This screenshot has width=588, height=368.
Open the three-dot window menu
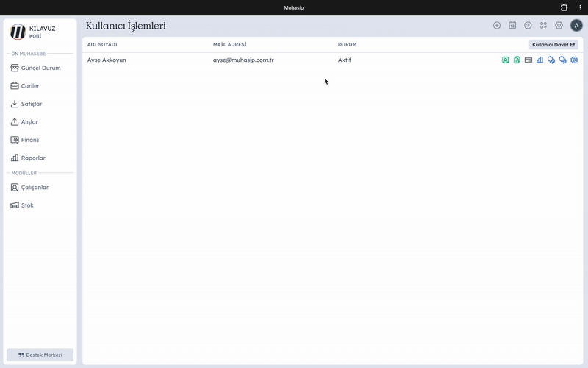pyautogui.click(x=579, y=7)
